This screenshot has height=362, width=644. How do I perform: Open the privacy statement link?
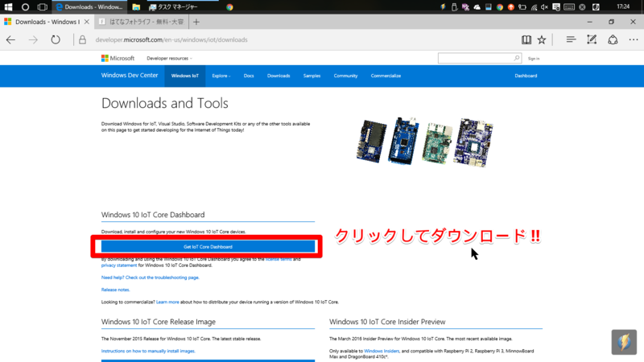(x=119, y=265)
